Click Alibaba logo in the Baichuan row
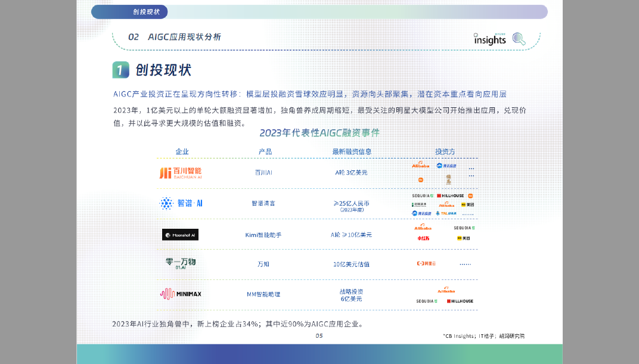This screenshot has height=364, width=639. (421, 165)
